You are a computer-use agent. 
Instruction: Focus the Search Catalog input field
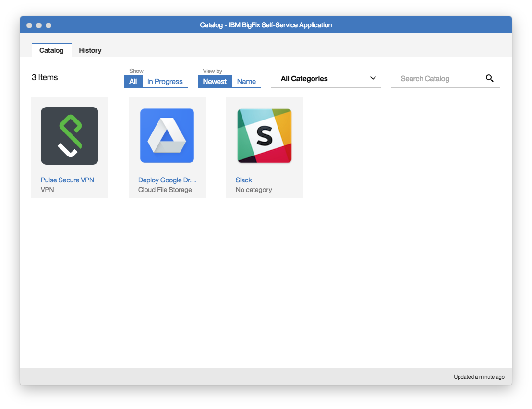[x=436, y=78]
